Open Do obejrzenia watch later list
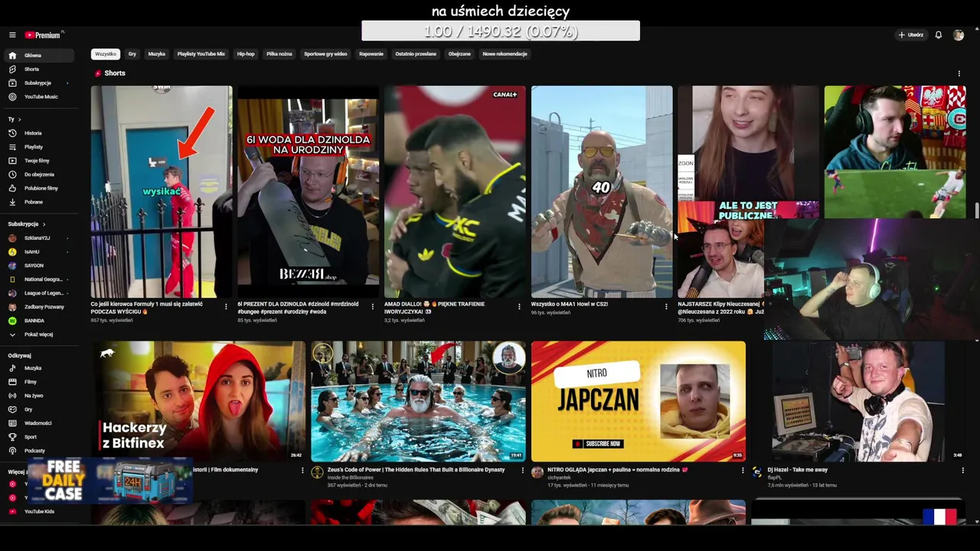The height and width of the screenshot is (551, 980). tap(38, 174)
